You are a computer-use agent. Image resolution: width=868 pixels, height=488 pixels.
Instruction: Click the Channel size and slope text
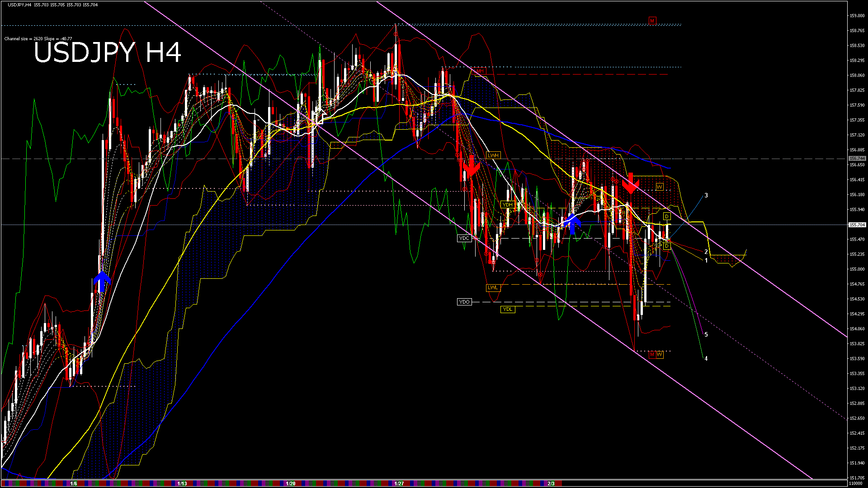pyautogui.click(x=38, y=39)
